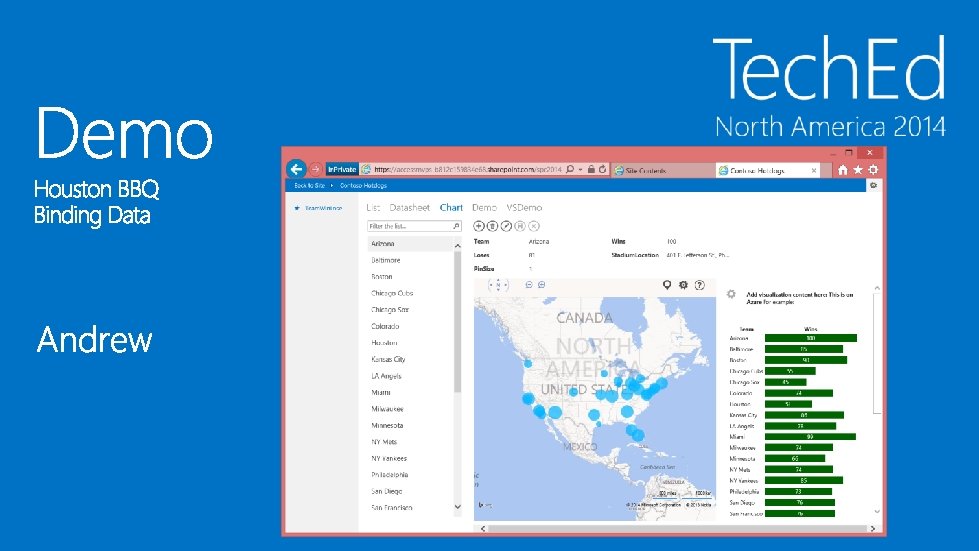Click the team list scroll up arrow

click(458, 246)
